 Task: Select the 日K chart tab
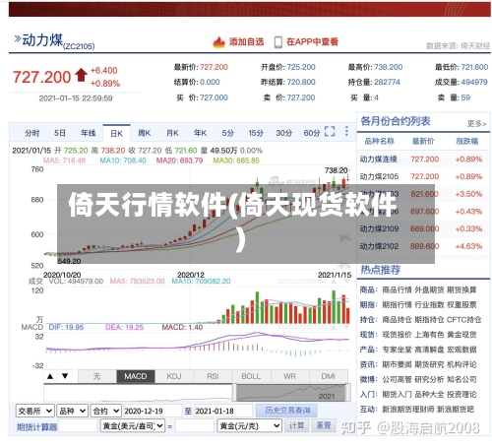116,133
